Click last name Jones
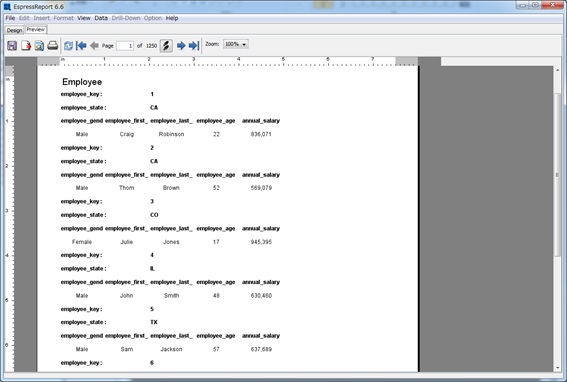Viewport: 567px width, 382px height. 171,242
